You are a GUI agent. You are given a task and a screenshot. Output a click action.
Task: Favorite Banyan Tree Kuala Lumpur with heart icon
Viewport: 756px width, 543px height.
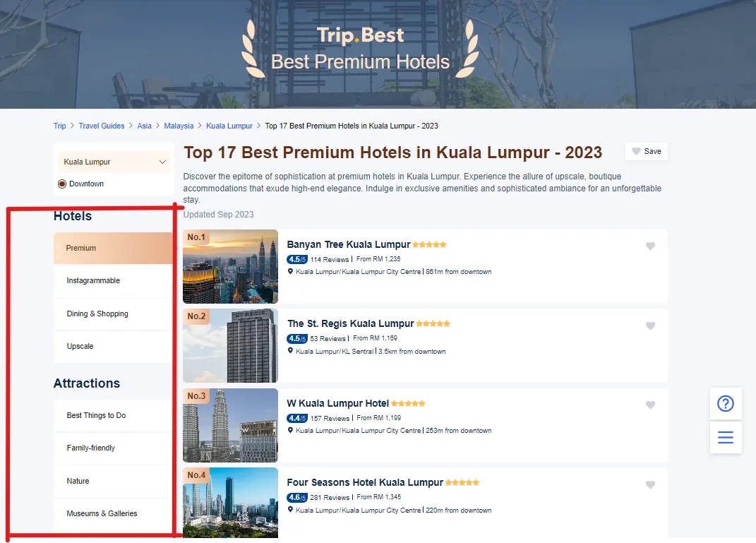click(650, 246)
